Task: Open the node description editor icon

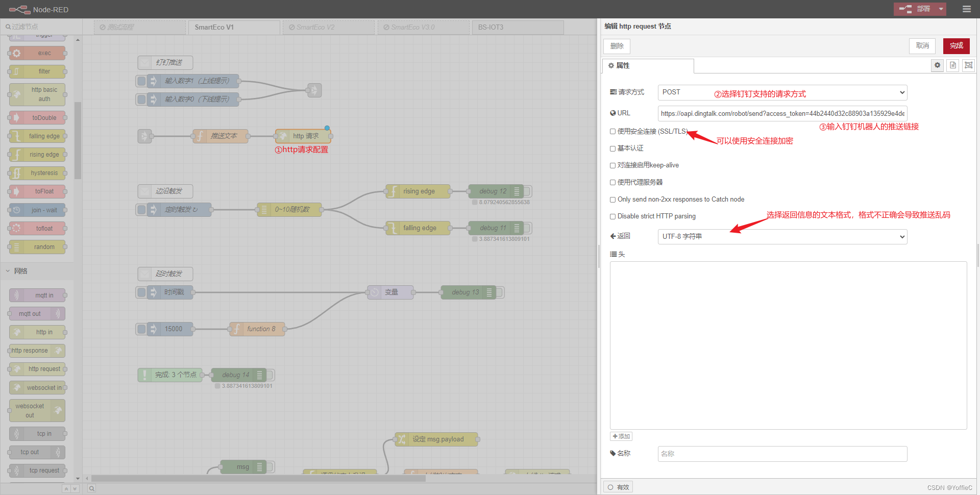Action: coord(952,65)
